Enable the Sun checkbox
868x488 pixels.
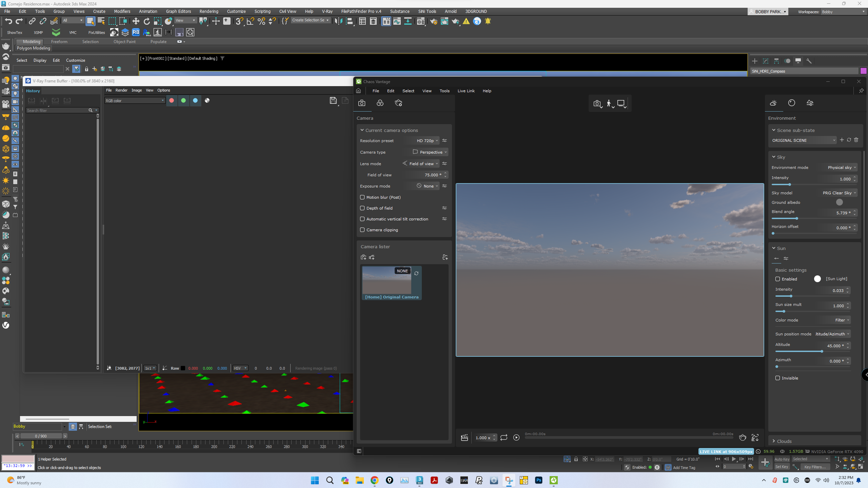(778, 279)
